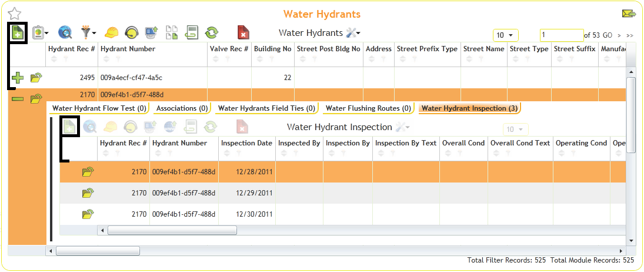The image size is (644, 272).
Task: Collapse the expanded hydrant 2170 row
Action: tap(18, 98)
